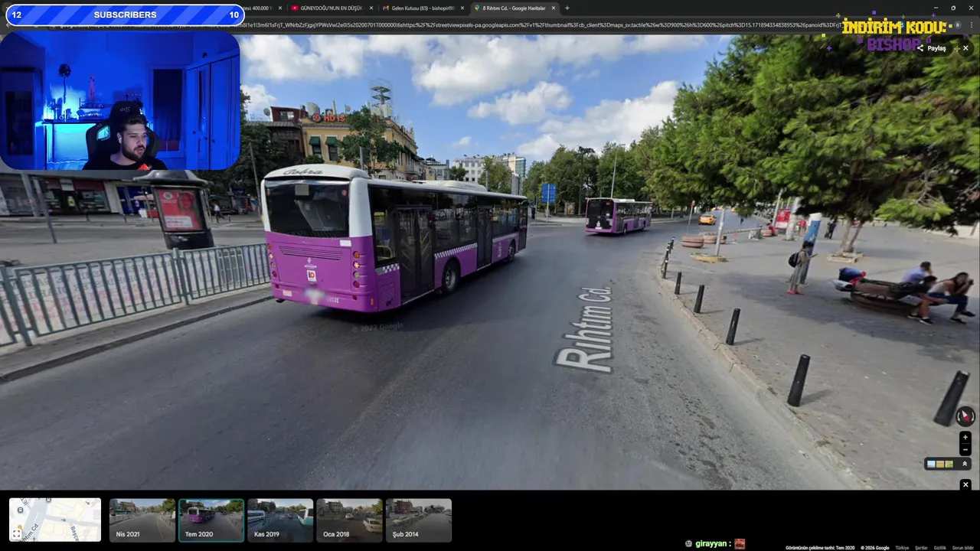Click the Rıhtım Cd. street label on road
Viewport: 980px width, 551px height.
[586, 329]
